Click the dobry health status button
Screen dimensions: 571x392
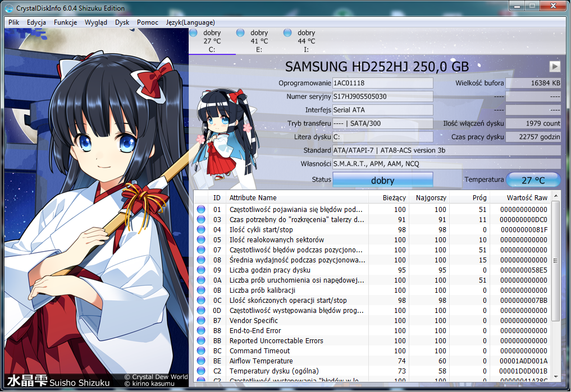coord(383,180)
